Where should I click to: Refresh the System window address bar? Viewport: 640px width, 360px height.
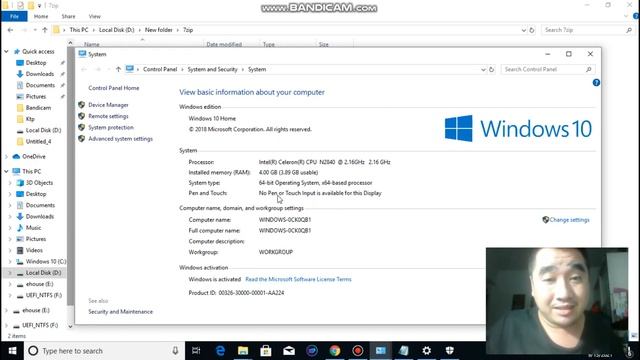pyautogui.click(x=491, y=69)
